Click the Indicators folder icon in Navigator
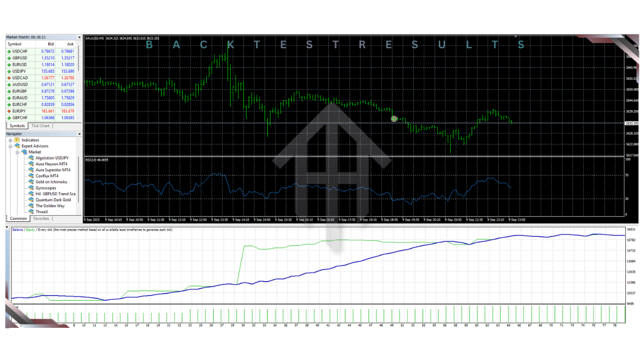Viewport: 644px width, 362px height. (x=17, y=140)
